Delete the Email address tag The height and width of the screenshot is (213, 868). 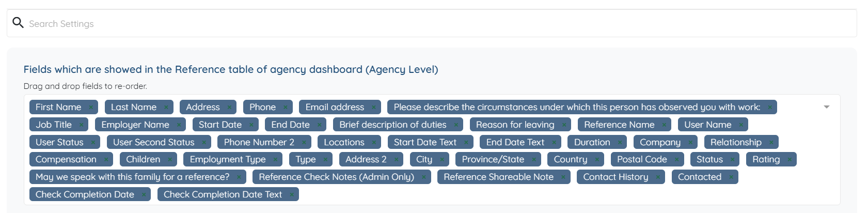[373, 108]
